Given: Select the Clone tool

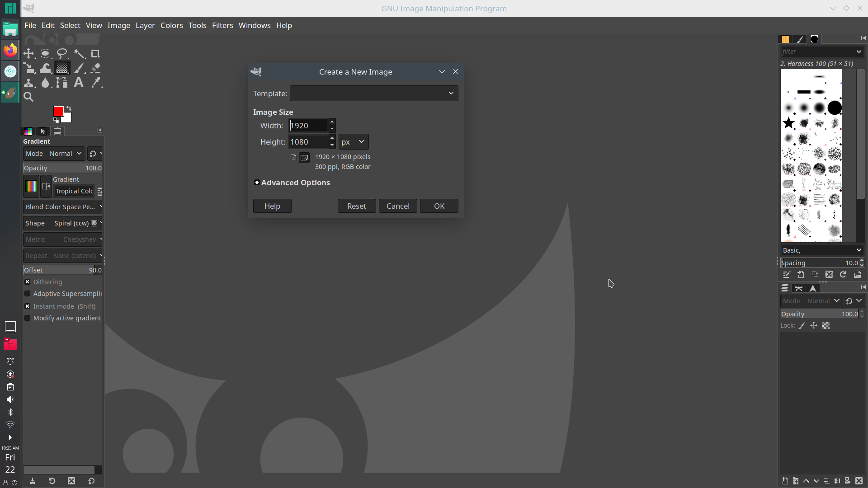Looking at the screenshot, I should click(28, 82).
